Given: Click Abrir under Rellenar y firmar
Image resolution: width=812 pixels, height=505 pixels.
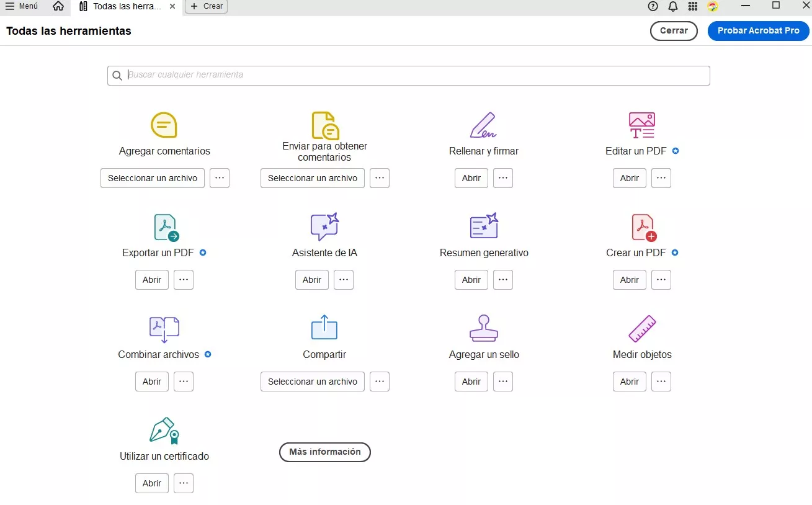Looking at the screenshot, I should (x=471, y=178).
